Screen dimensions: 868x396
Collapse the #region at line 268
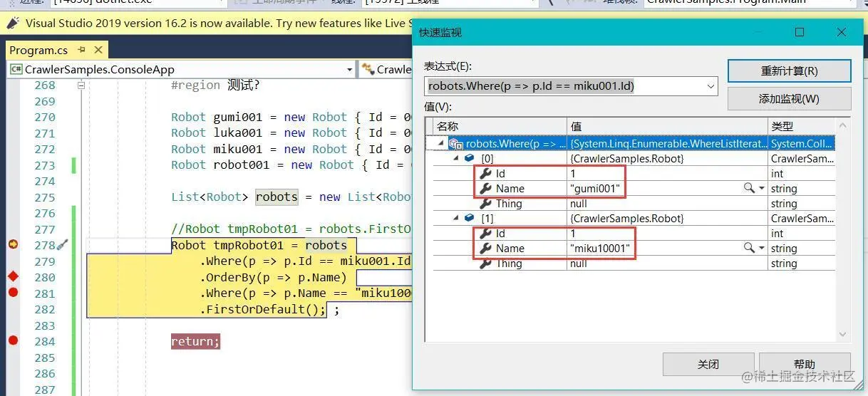tap(81, 85)
